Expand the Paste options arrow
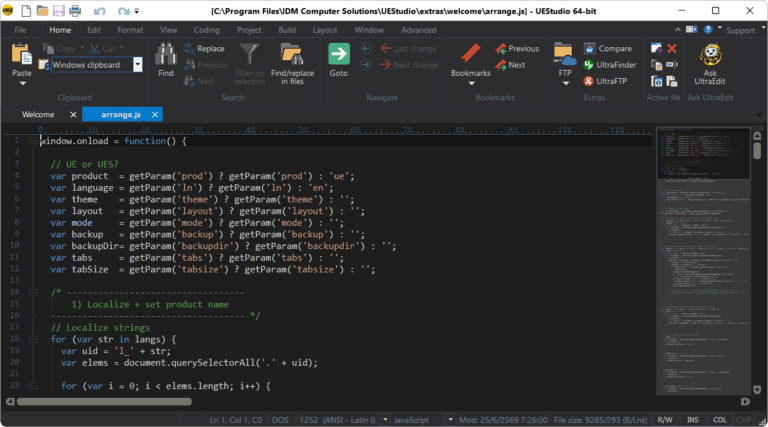768x427 pixels. [22, 84]
